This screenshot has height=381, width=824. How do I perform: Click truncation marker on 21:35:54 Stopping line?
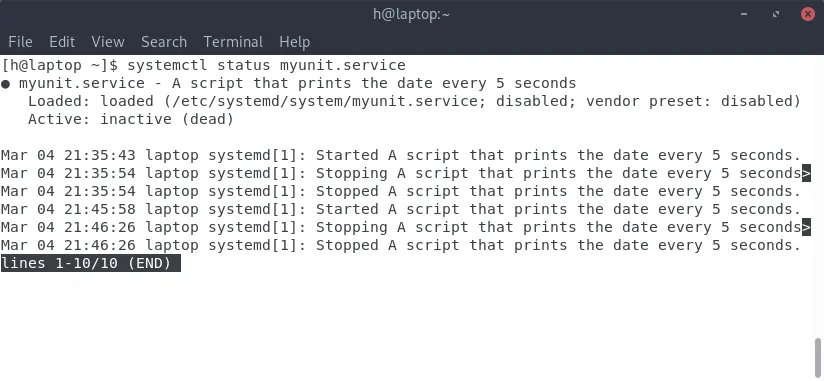[x=806, y=173]
